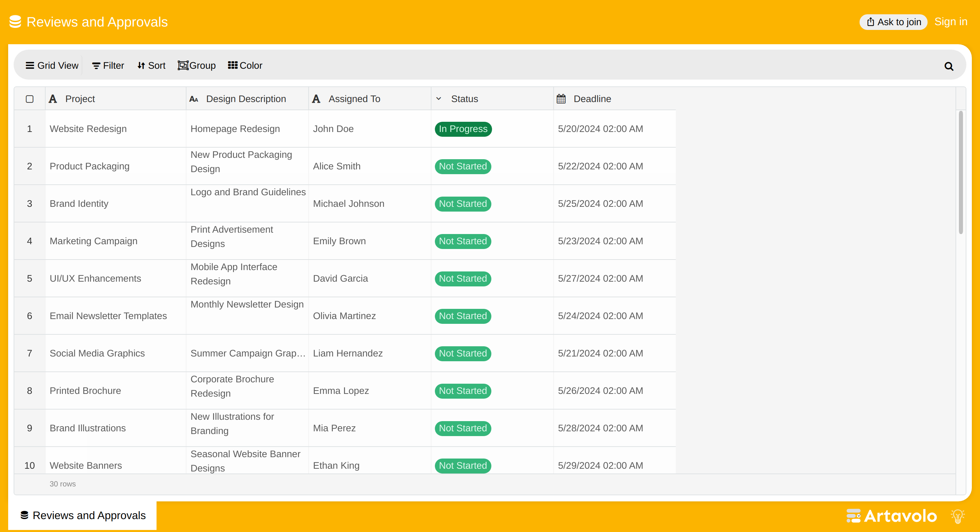This screenshot has width=980, height=532.
Task: Click the truncated 'Summer Campaign Grap…' cell
Action: (247, 353)
